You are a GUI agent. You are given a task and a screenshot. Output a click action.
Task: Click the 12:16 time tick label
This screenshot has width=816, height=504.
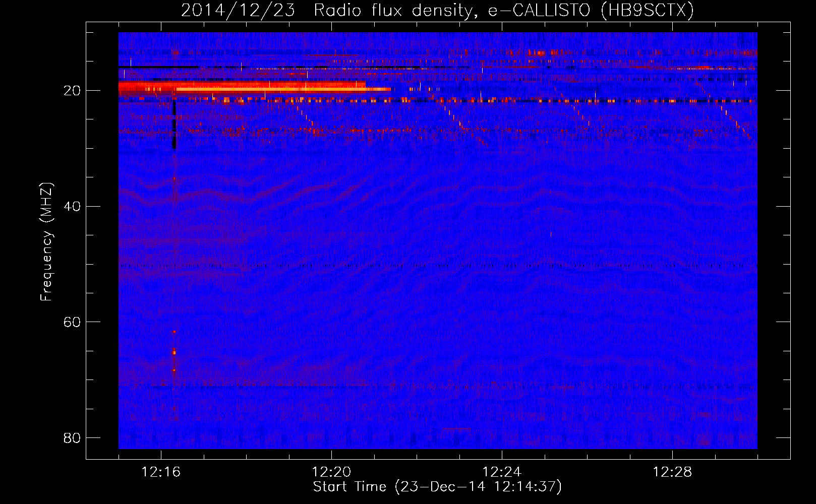(x=161, y=472)
